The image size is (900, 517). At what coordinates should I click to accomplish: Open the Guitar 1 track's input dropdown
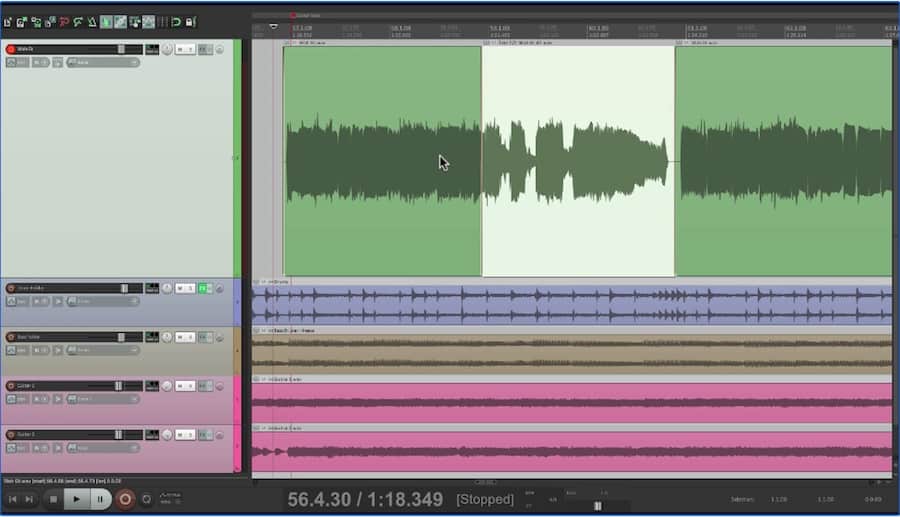click(103, 398)
